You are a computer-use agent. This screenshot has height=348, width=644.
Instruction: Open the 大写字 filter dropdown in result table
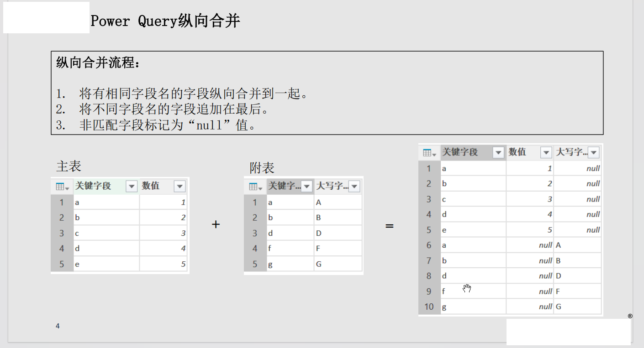pos(593,153)
